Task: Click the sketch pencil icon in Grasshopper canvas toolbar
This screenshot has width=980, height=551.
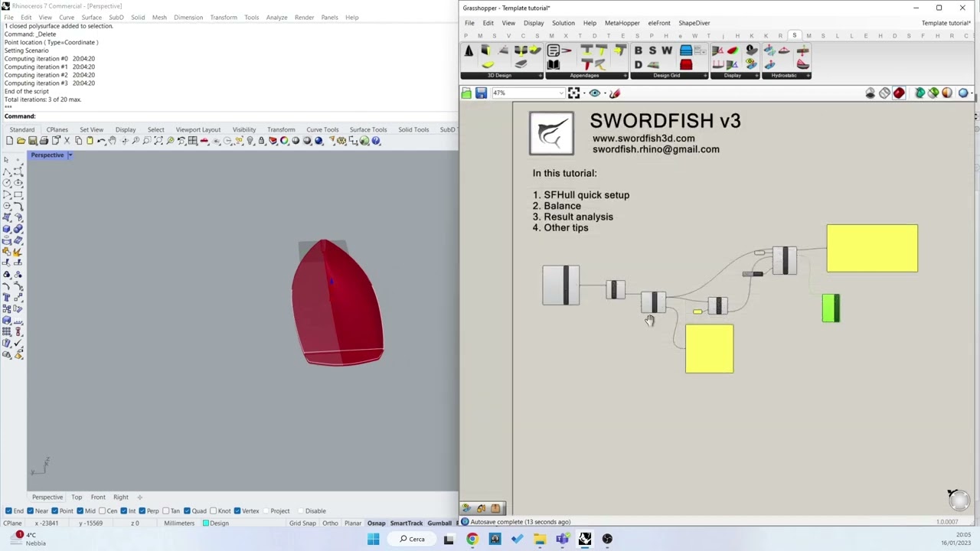Action: coord(615,93)
